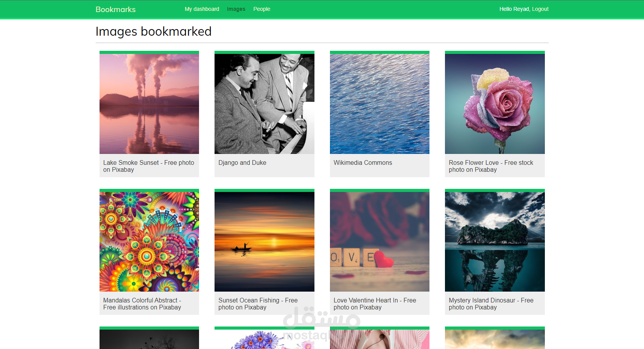Click the Bookmarks site logo
The image size is (644, 349).
(115, 9)
